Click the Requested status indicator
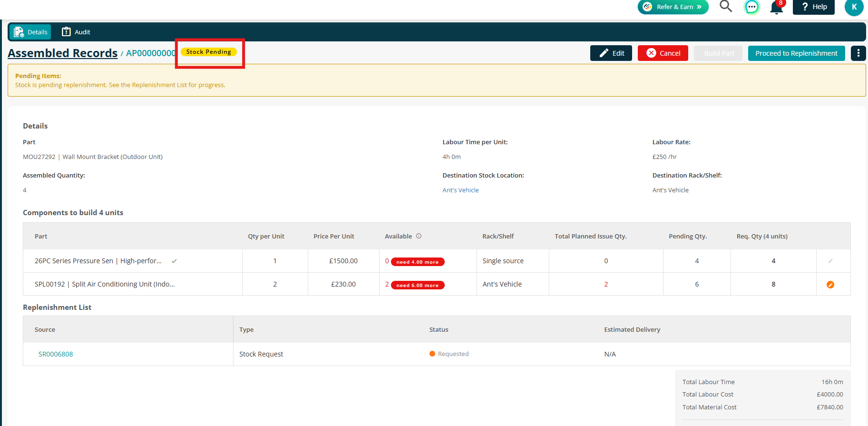The image size is (868, 426). (449, 354)
